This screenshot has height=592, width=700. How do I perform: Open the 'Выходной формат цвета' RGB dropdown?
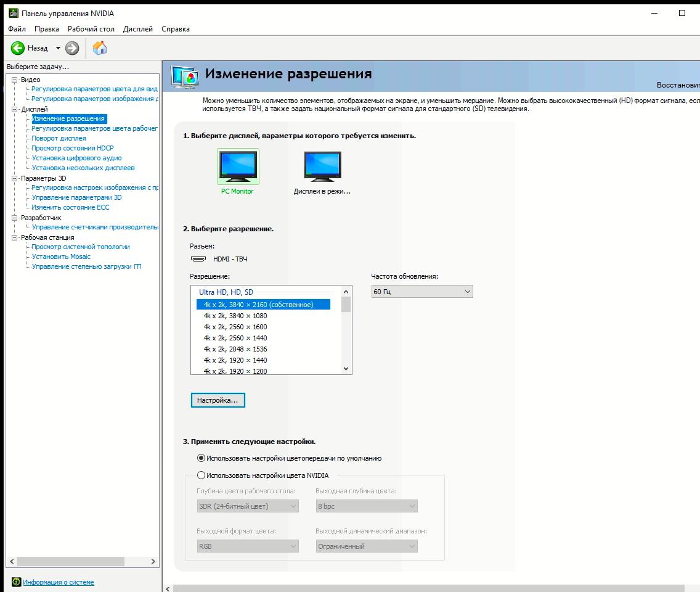tap(248, 546)
